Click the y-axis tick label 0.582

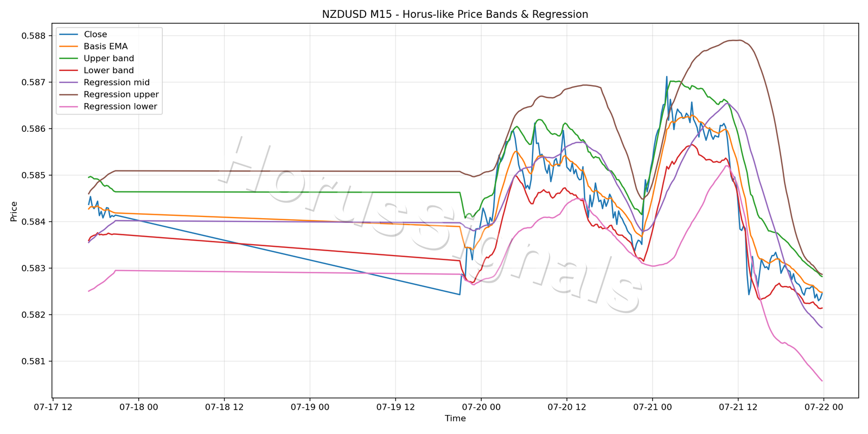(33, 315)
